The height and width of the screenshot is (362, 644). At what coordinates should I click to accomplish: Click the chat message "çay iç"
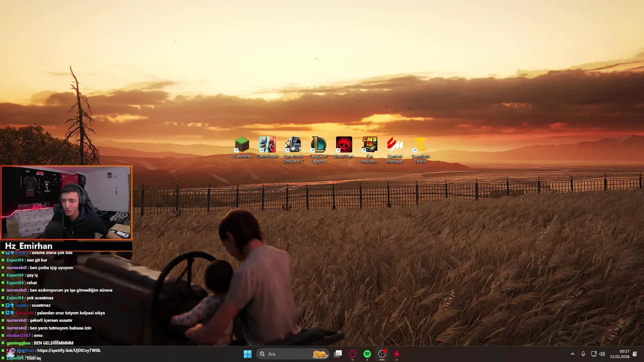[x=32, y=275]
